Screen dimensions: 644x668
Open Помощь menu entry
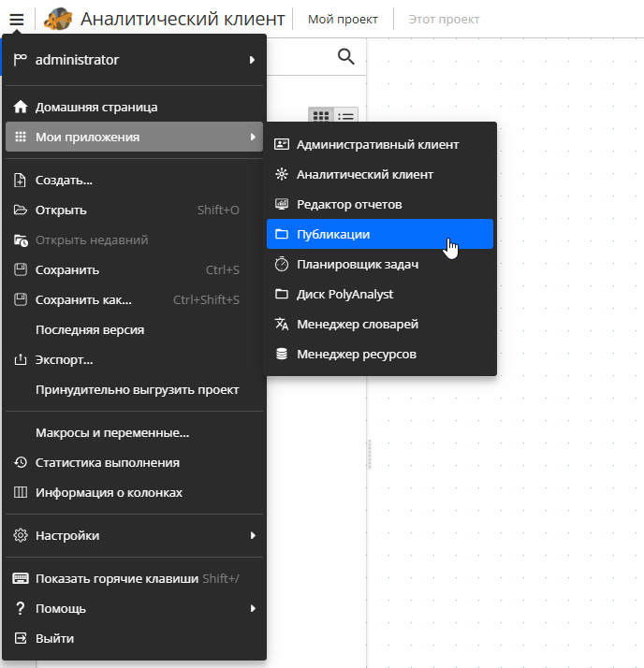click(134, 608)
